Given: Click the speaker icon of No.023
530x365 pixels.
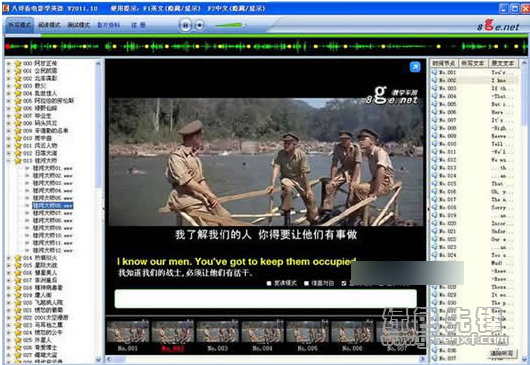Looking at the screenshot, I should (x=434, y=247).
